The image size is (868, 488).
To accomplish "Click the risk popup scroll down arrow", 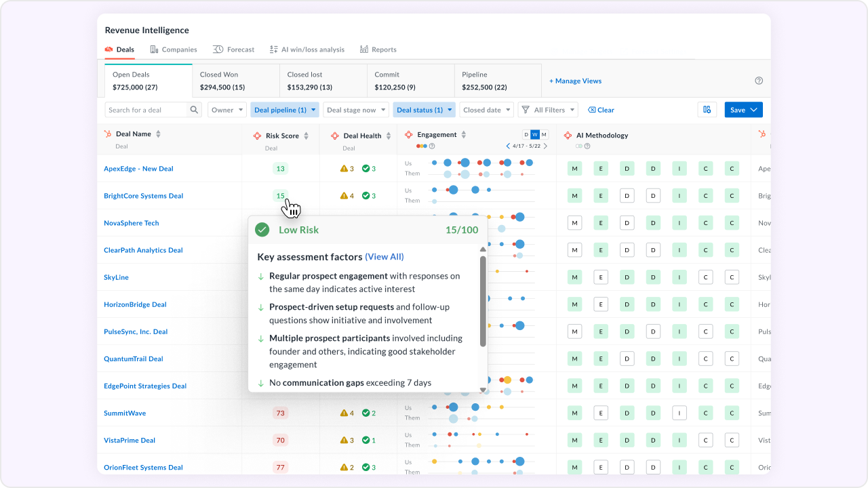I will [x=483, y=390].
